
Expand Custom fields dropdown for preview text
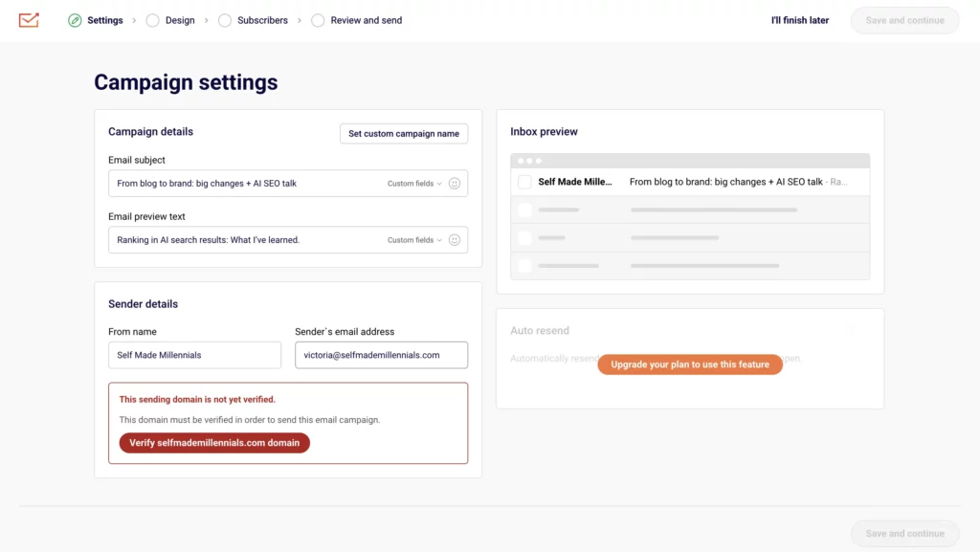(414, 240)
